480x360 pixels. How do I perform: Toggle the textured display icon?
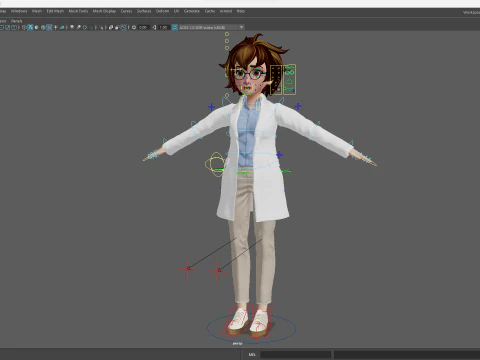tap(49, 27)
